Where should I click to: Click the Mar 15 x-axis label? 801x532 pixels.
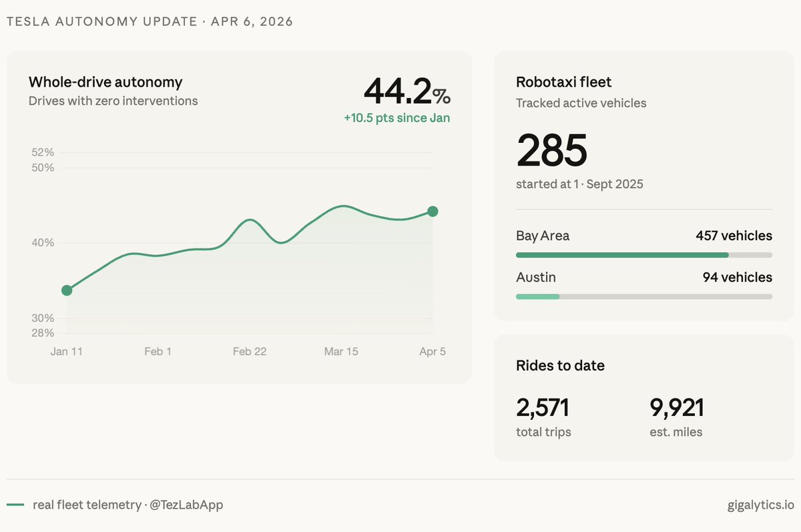(x=341, y=351)
